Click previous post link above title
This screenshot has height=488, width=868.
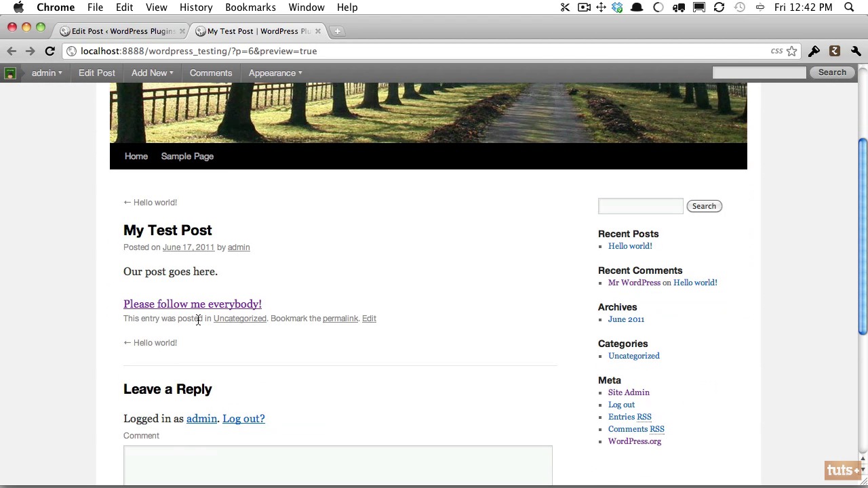[150, 203]
